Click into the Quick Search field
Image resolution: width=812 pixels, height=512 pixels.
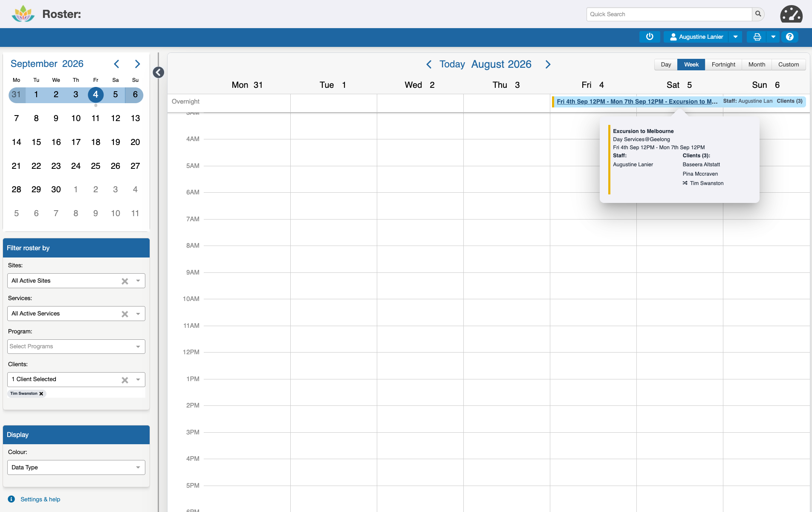(669, 14)
